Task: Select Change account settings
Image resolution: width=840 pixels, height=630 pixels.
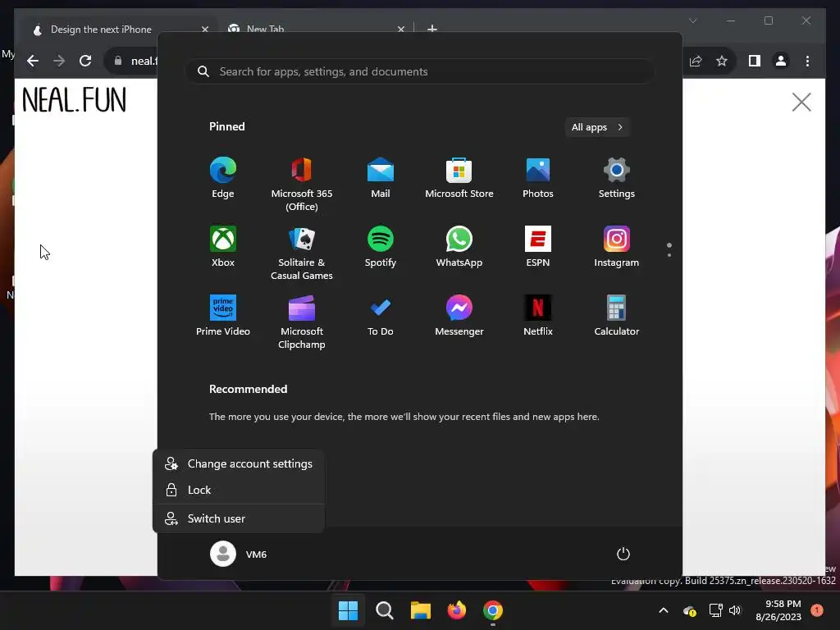Action: click(x=239, y=464)
